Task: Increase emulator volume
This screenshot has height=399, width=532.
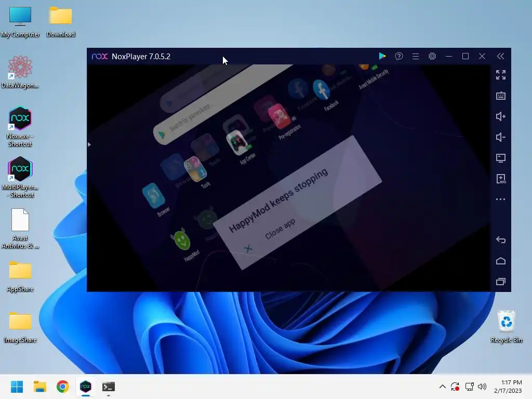Action: point(501,116)
